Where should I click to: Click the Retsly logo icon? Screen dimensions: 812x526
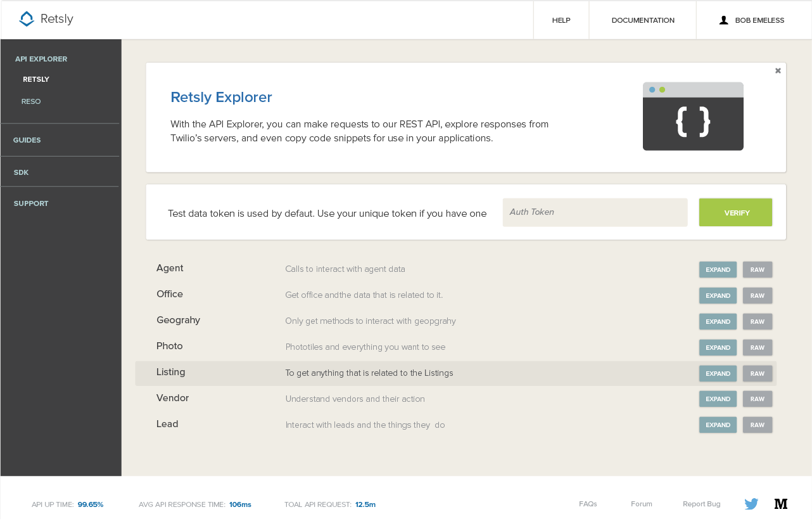click(25, 18)
